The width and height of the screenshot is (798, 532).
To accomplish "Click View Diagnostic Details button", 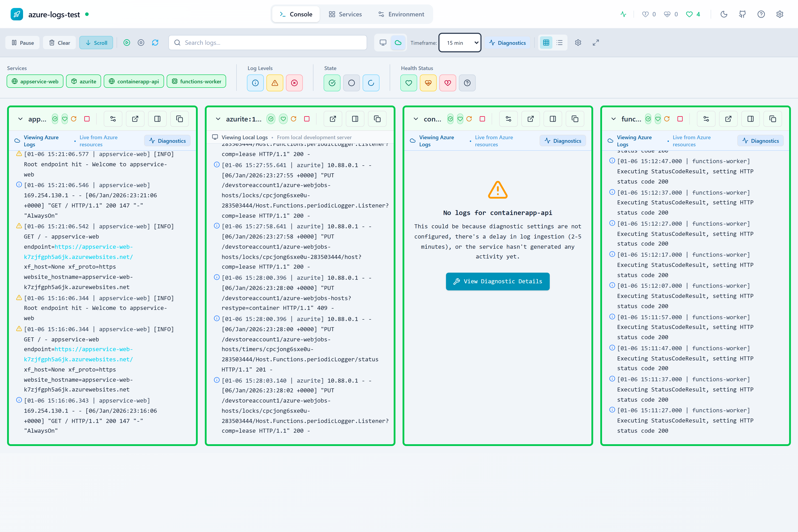I will pyautogui.click(x=497, y=281).
